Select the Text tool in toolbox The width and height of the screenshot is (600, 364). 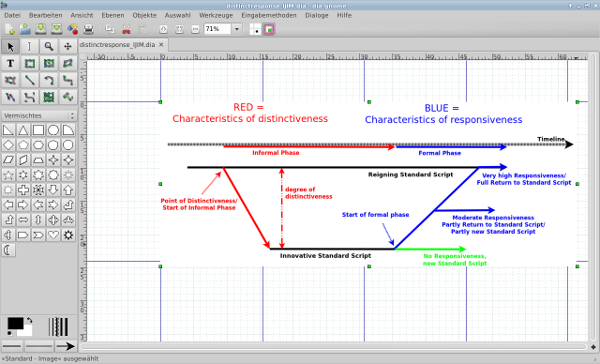point(10,63)
